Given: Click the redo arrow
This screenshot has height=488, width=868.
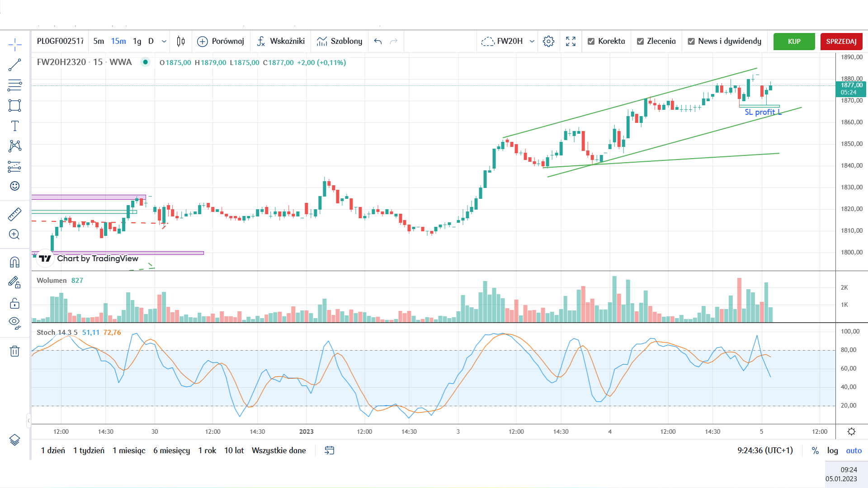Looking at the screenshot, I should pos(394,41).
